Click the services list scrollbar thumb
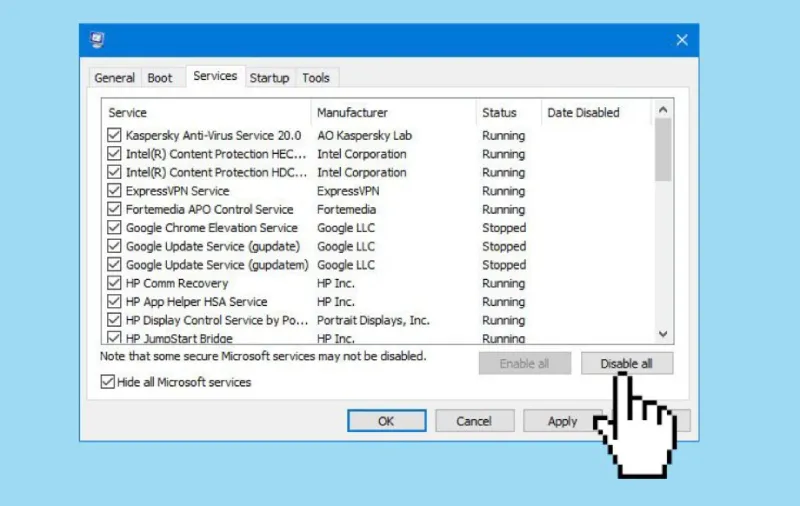The height and width of the screenshot is (506, 800). tap(663, 150)
